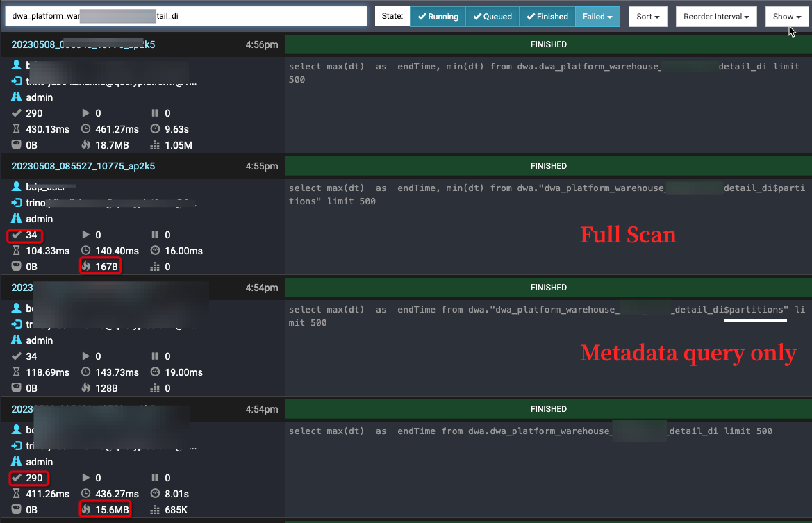
Task: Click the source arrow icon beside trino in second query
Action: tap(17, 203)
